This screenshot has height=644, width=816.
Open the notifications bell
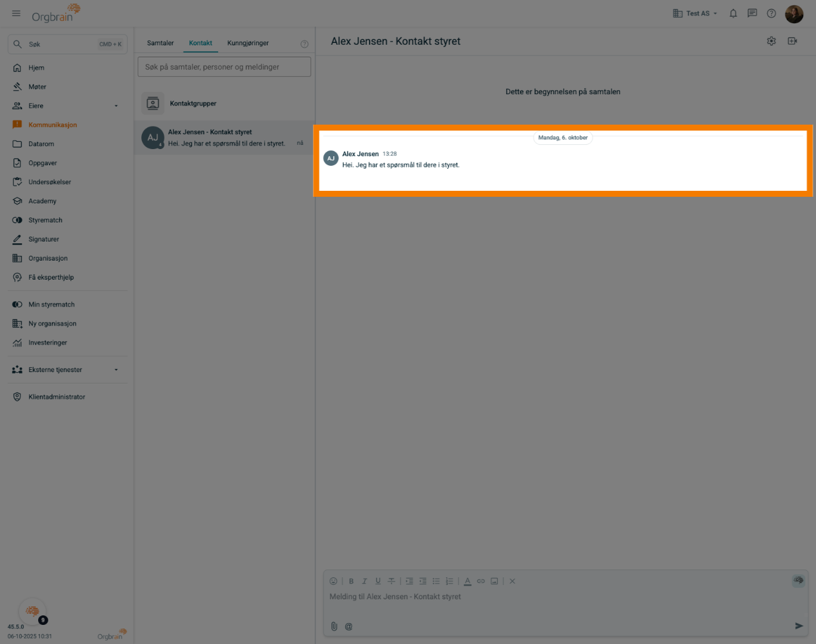pos(733,13)
